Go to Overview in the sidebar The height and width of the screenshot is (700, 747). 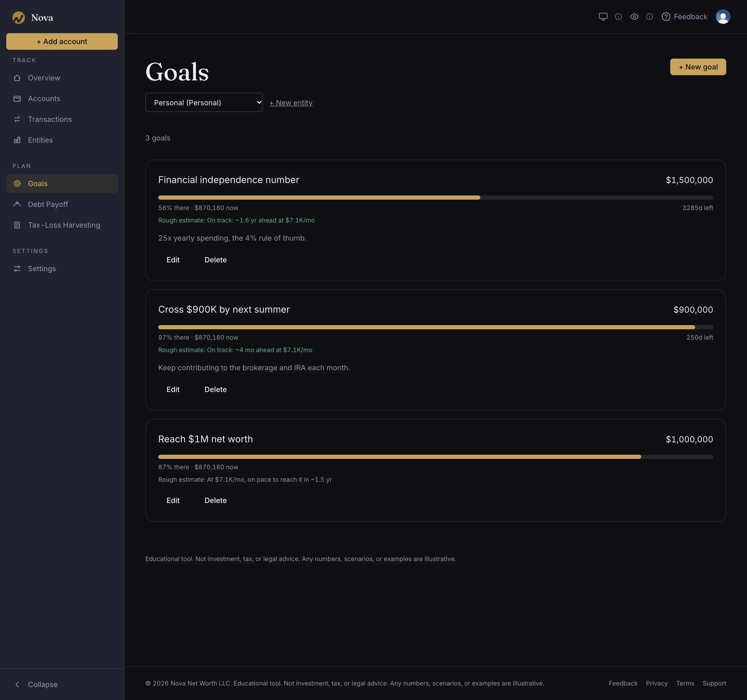click(62, 78)
